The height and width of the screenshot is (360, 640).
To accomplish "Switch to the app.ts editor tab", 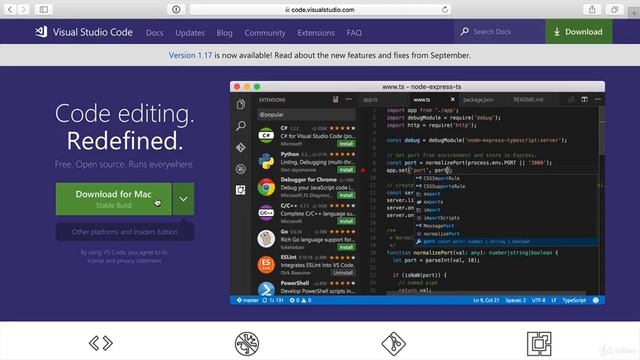I will [x=371, y=99].
